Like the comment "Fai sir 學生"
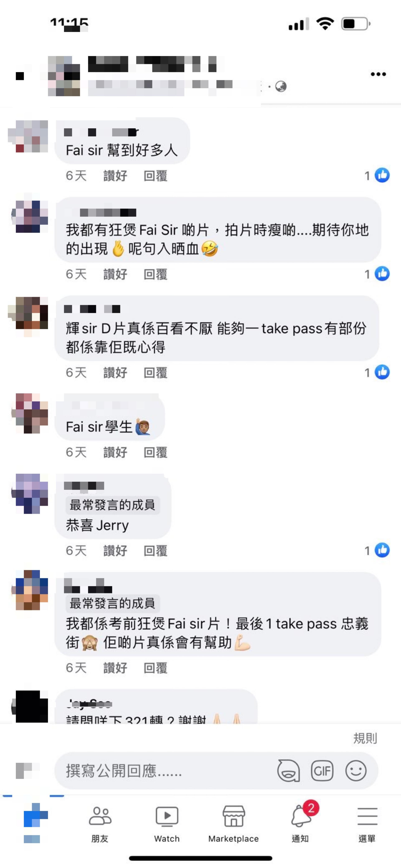 coord(115,452)
